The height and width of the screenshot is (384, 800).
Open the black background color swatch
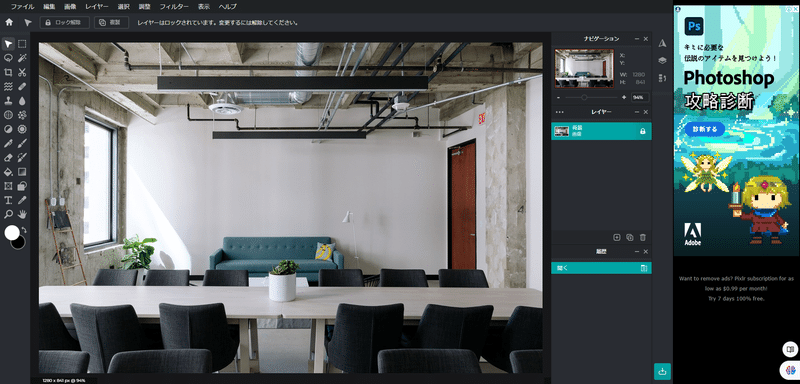coord(20,244)
